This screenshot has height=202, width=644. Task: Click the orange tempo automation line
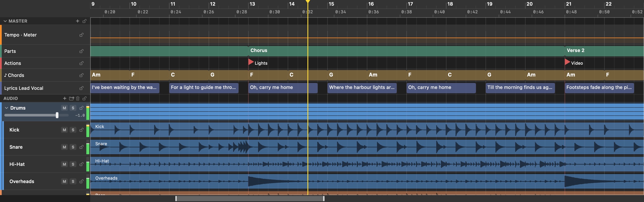(x=367, y=38)
